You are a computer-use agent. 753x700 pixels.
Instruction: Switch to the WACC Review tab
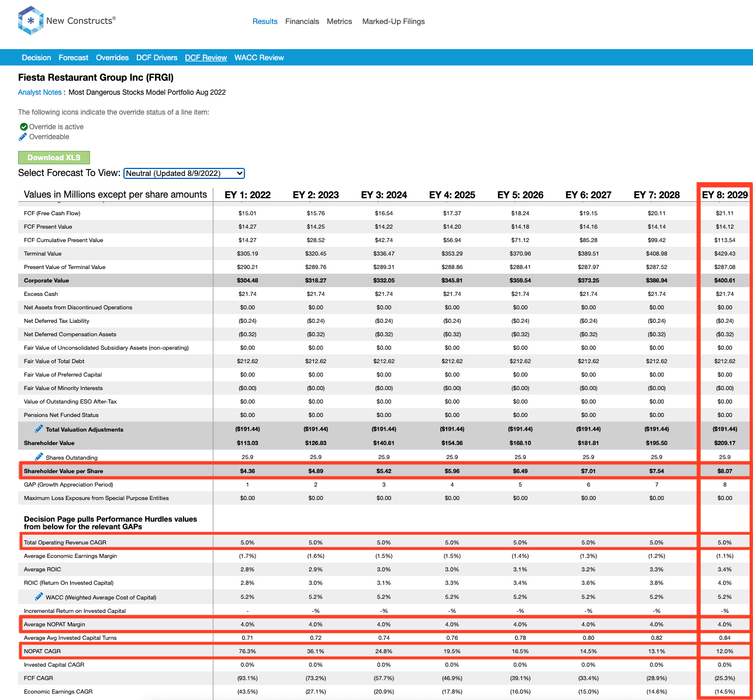click(x=259, y=57)
